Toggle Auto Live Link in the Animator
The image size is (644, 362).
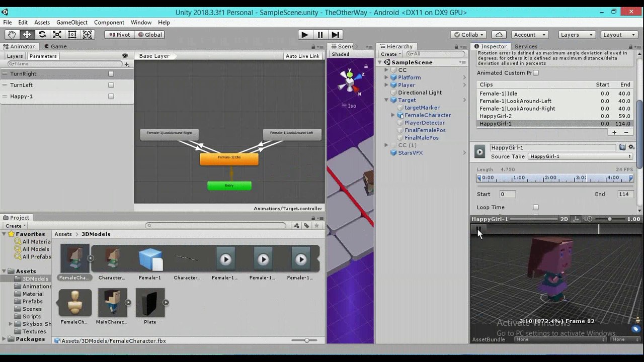pos(302,56)
